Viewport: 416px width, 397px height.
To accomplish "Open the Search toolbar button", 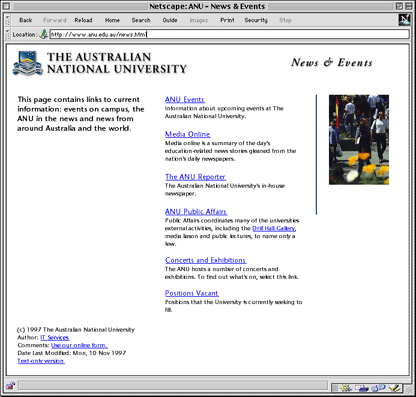I will [141, 20].
